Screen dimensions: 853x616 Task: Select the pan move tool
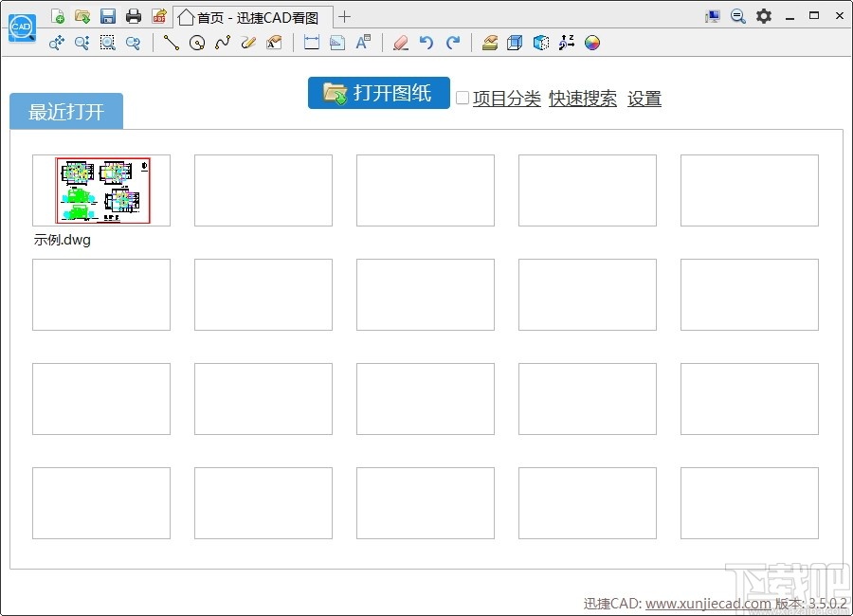click(x=57, y=43)
